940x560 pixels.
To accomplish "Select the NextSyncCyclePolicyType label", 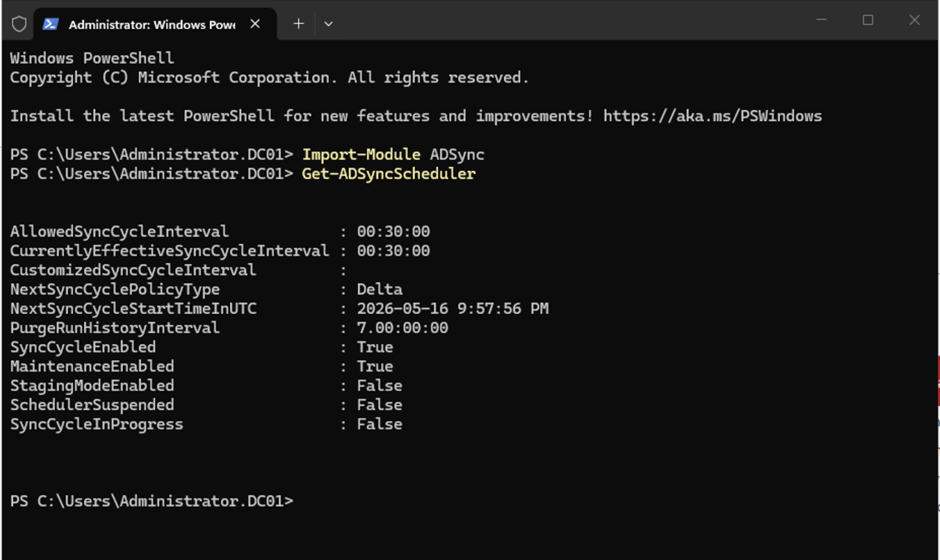I will (x=115, y=289).
